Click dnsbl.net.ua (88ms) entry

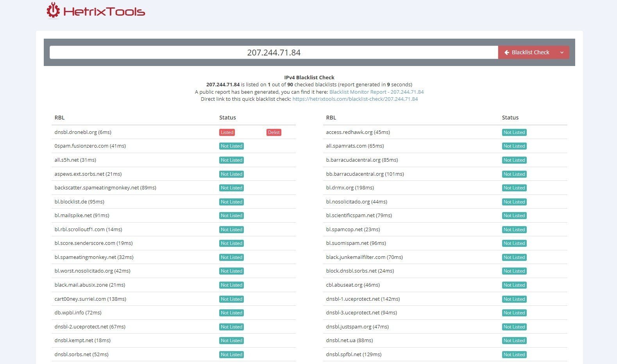(349, 340)
